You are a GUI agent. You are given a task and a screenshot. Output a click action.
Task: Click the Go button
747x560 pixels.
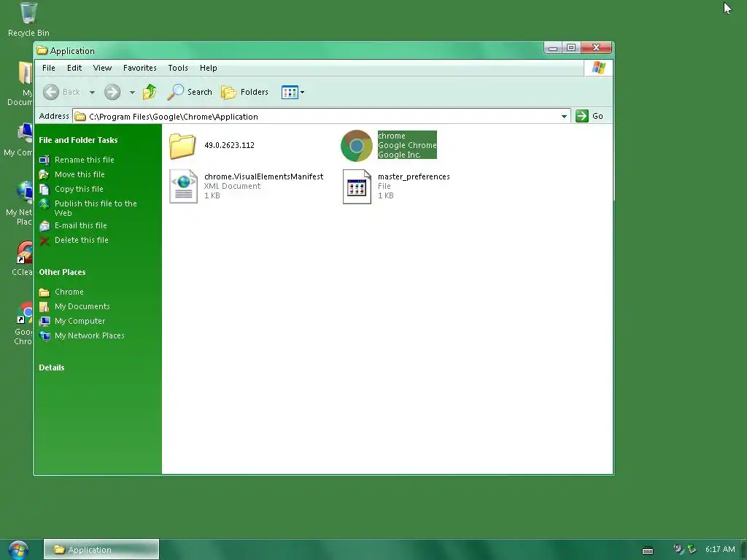click(589, 116)
